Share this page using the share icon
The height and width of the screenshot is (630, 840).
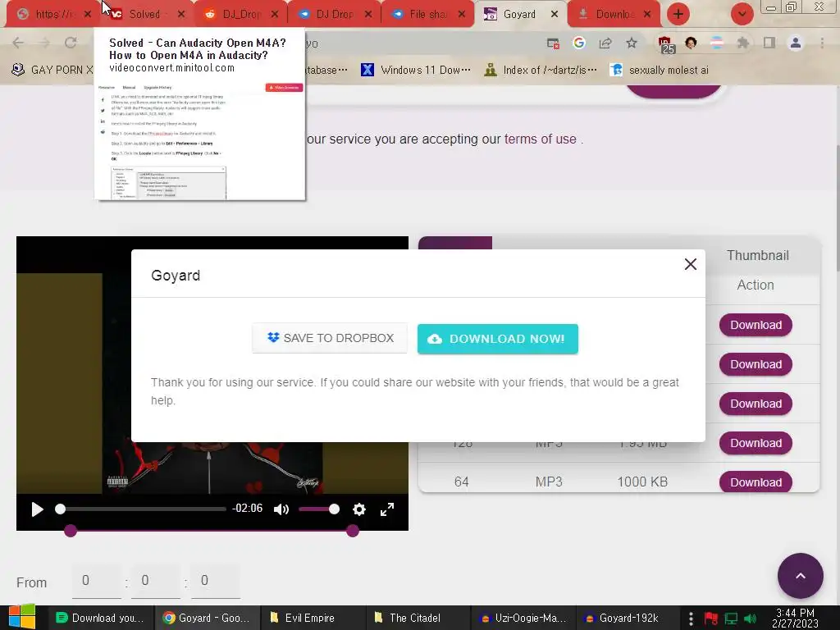605,43
